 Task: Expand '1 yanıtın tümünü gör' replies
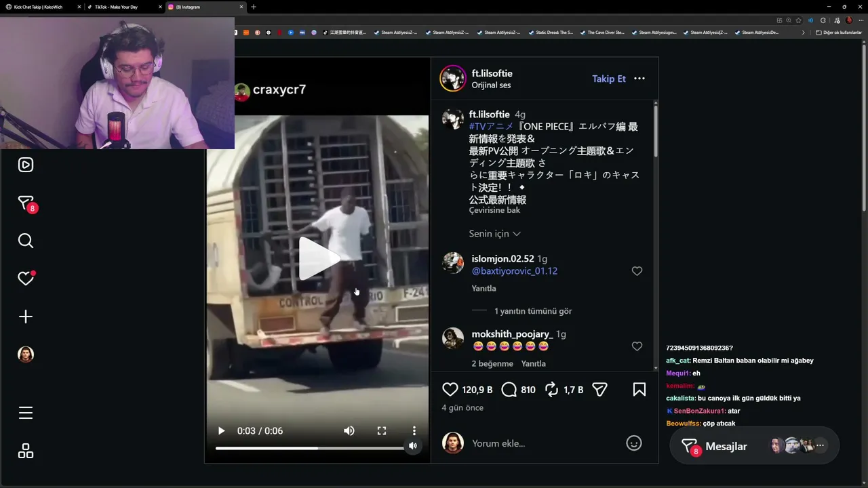click(x=533, y=311)
